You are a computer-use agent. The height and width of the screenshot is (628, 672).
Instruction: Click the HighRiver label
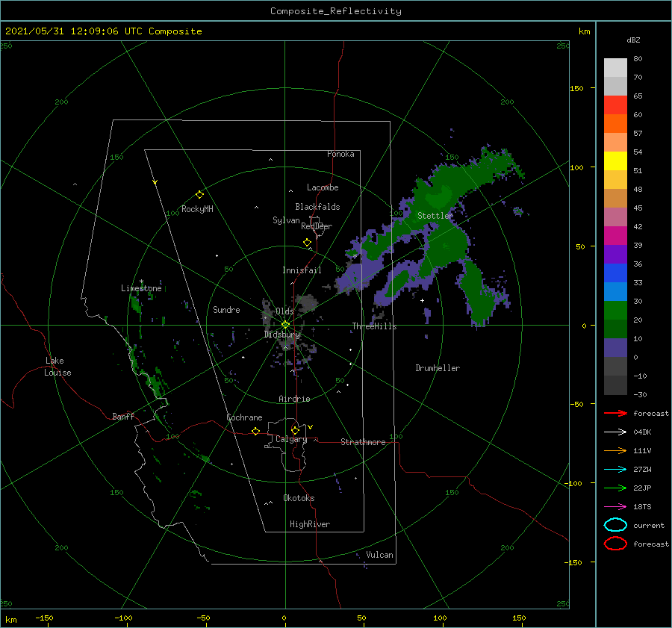tap(310, 524)
